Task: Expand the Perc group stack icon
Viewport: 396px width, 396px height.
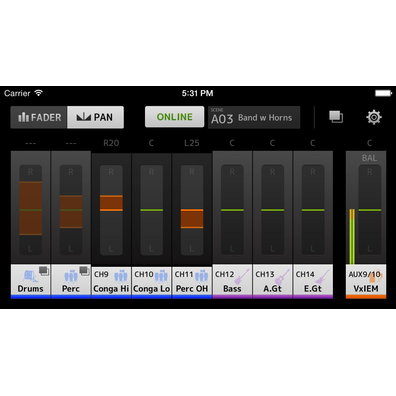Action: (x=84, y=271)
